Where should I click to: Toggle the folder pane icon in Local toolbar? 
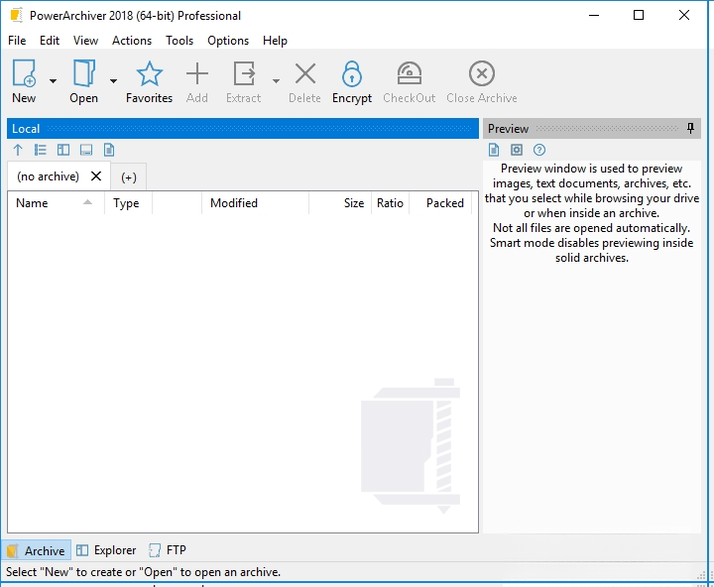click(63, 150)
